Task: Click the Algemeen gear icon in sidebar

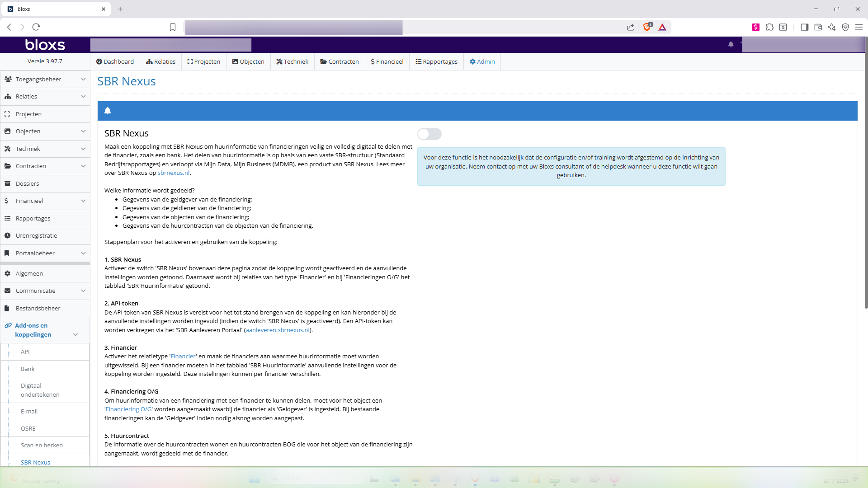Action: click(x=7, y=273)
